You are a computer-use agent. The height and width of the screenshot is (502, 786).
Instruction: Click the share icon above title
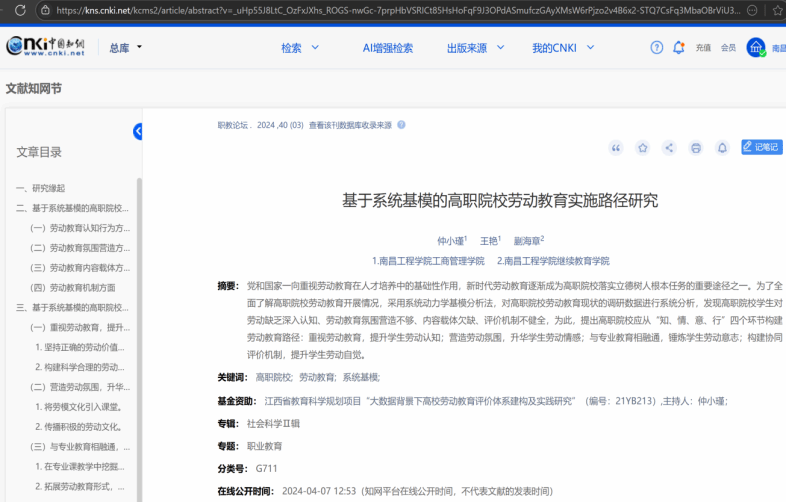point(669,148)
